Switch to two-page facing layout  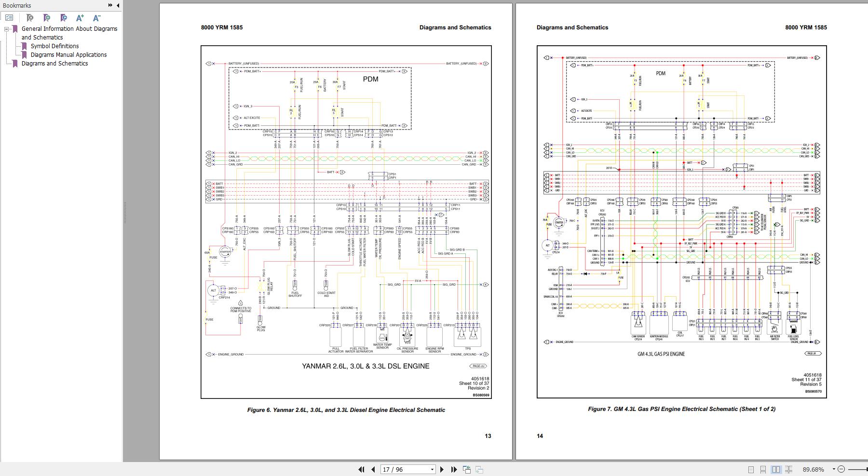pos(776,469)
